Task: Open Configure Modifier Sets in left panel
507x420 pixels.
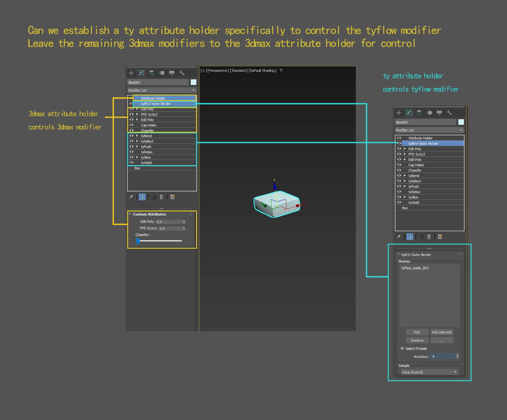Action: point(172,197)
